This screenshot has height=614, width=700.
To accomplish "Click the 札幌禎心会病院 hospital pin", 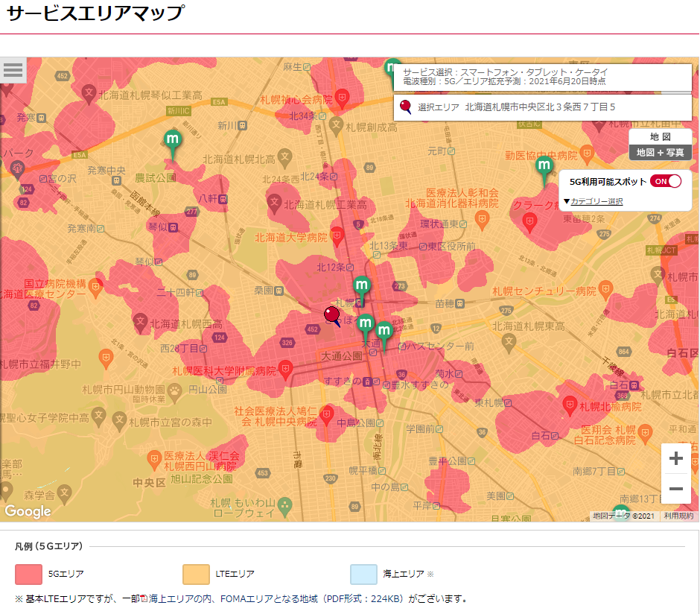I will [x=342, y=98].
